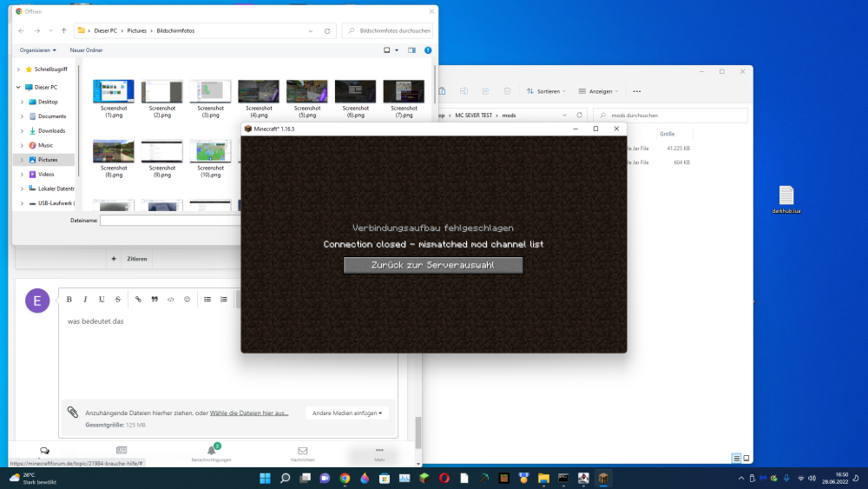The height and width of the screenshot is (489, 868).
Task: Expand the Videos node in the tree
Action: click(23, 175)
